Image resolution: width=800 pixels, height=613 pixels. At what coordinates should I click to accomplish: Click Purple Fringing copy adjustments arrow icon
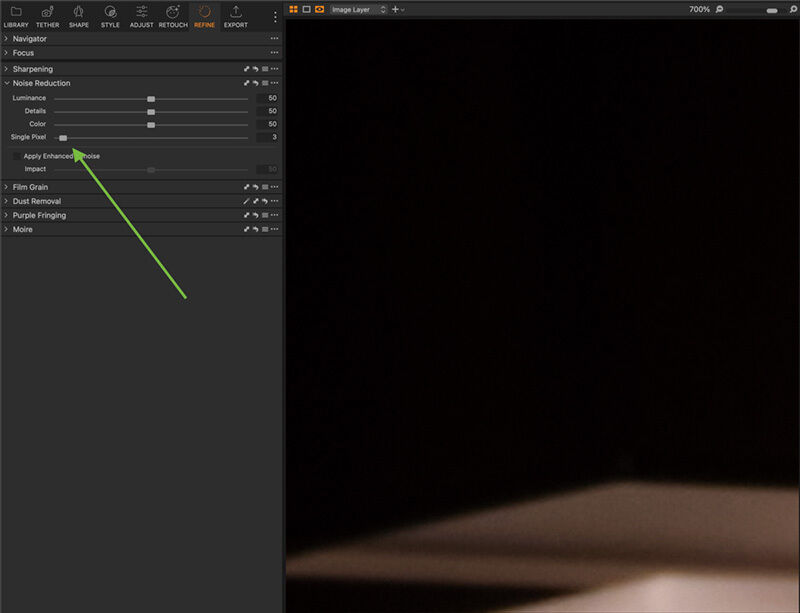246,215
